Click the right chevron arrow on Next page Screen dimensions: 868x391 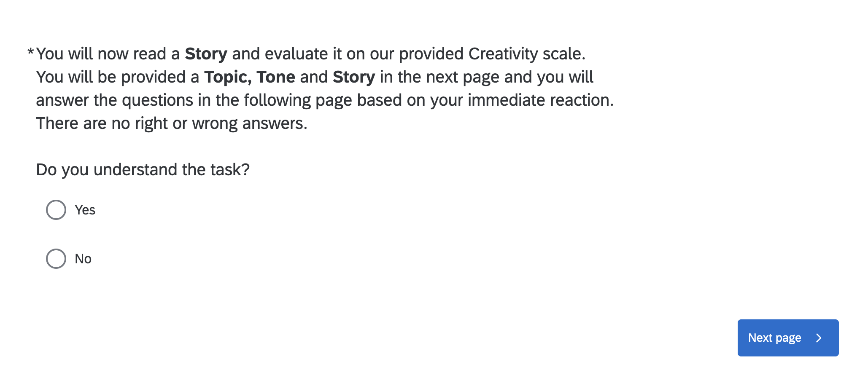[819, 338]
